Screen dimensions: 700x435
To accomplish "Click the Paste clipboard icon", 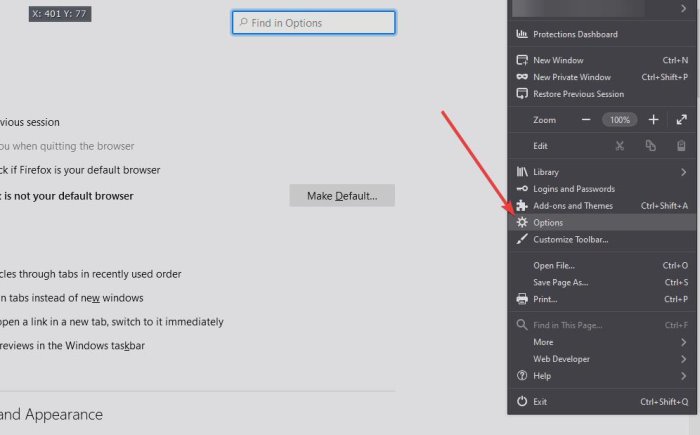I will coord(682,146).
